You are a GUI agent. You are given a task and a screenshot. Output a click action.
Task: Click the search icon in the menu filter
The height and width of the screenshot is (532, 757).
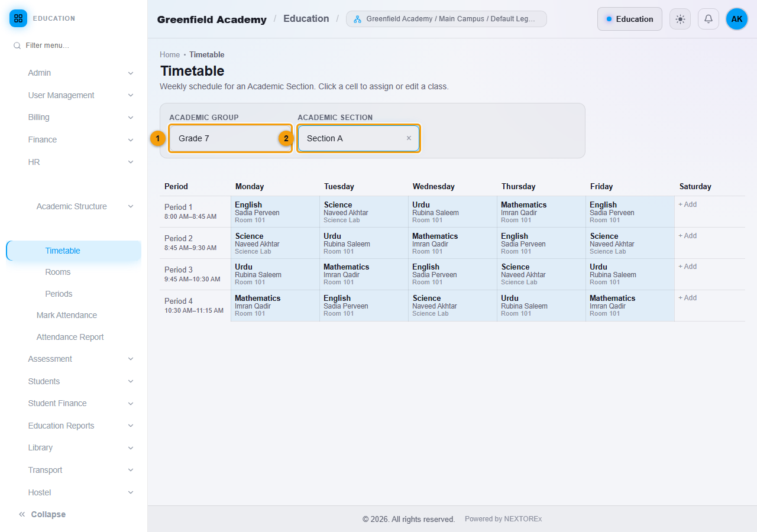point(17,46)
